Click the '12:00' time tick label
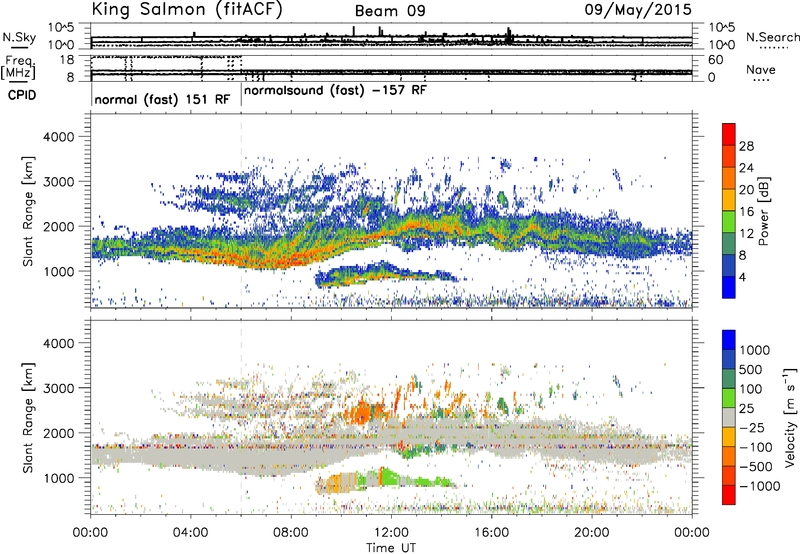The width and height of the screenshot is (800, 554). [x=391, y=533]
